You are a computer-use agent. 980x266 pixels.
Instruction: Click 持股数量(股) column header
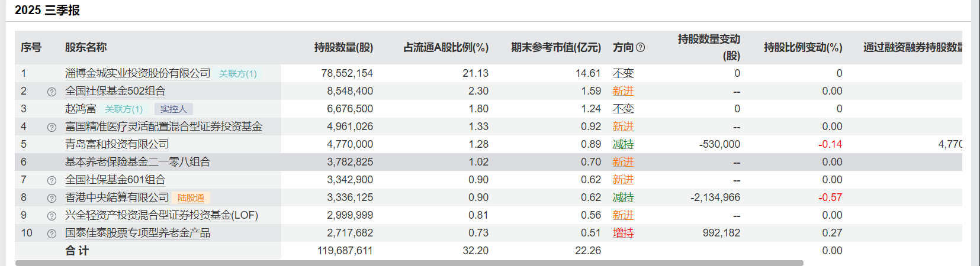click(343, 47)
